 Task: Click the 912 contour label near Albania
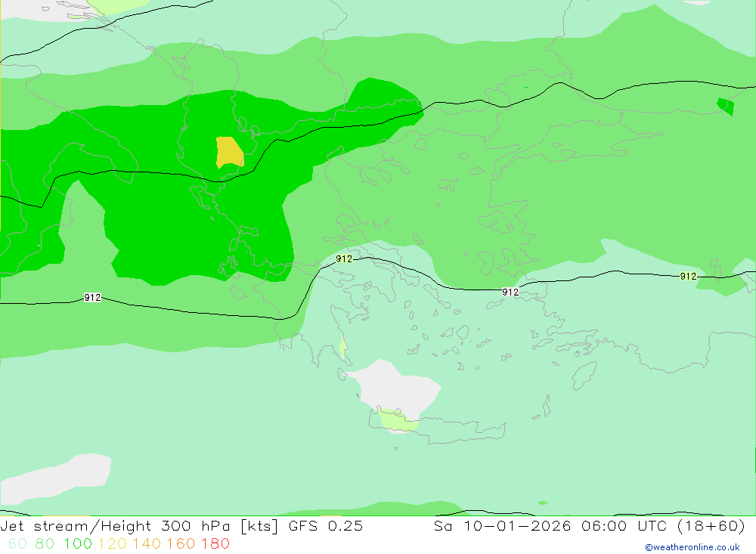click(344, 259)
